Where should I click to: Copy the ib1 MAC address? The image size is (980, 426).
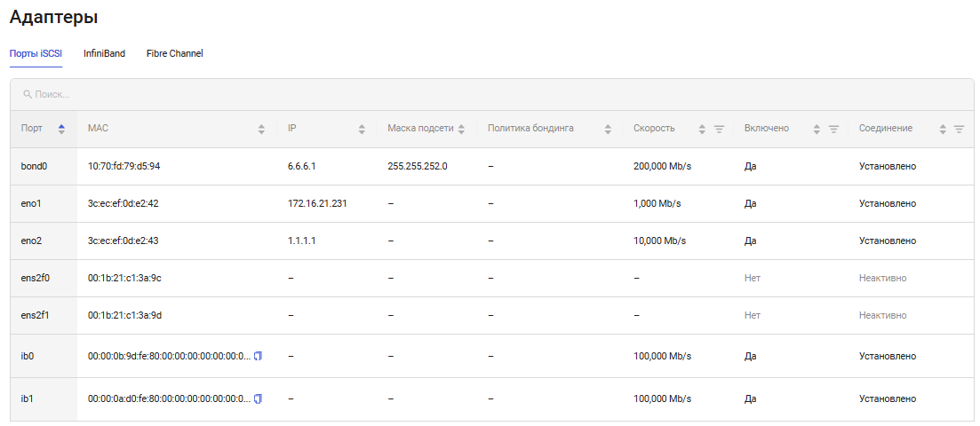point(259,398)
